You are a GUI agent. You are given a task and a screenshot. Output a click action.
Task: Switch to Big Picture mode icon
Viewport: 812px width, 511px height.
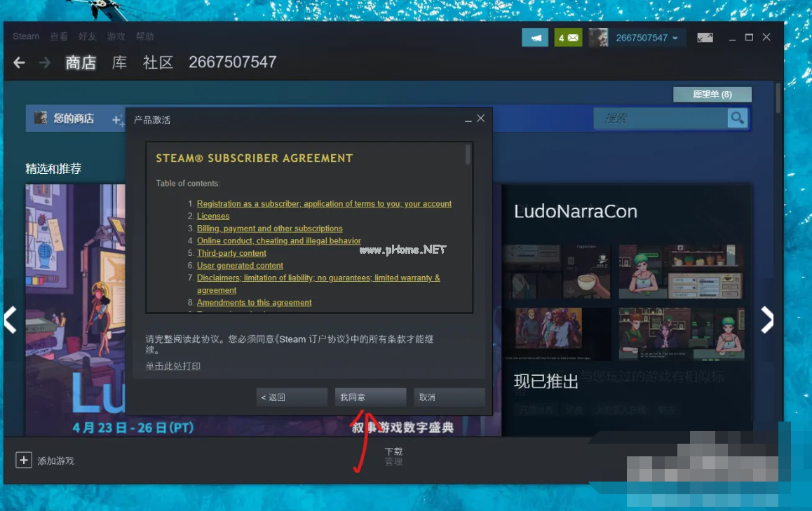705,38
